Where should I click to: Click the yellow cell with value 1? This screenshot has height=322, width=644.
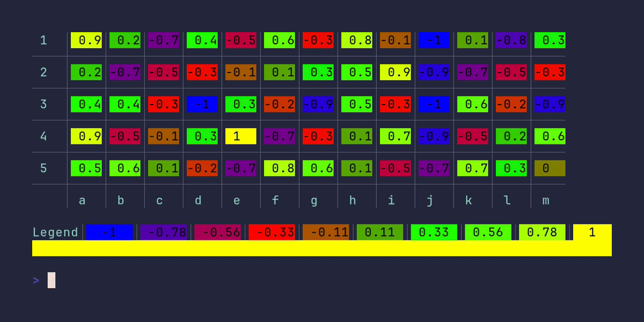tap(241, 136)
